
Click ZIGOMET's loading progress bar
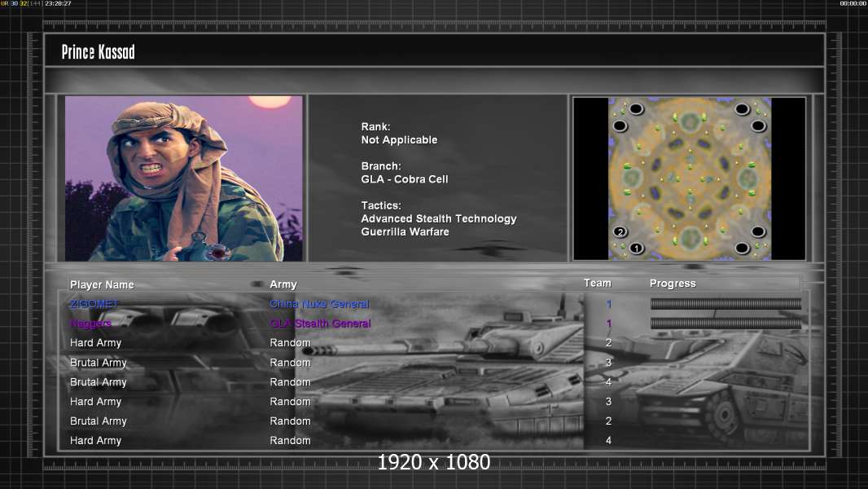pos(726,303)
